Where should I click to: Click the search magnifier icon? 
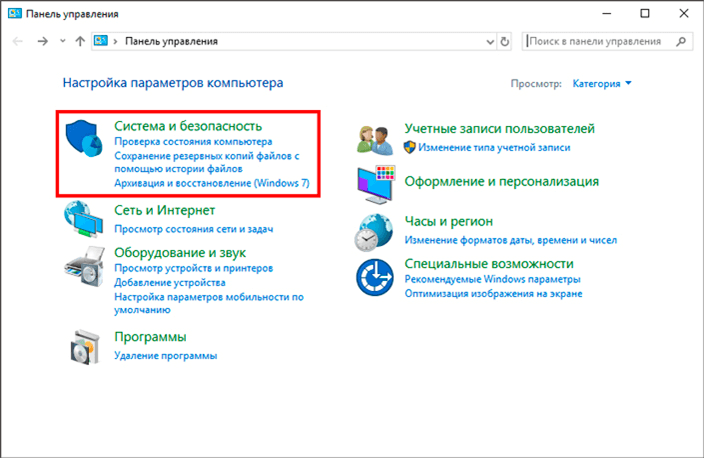pos(681,41)
